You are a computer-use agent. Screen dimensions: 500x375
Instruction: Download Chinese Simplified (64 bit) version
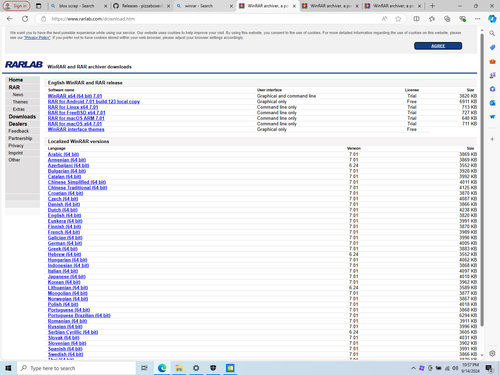click(x=77, y=182)
